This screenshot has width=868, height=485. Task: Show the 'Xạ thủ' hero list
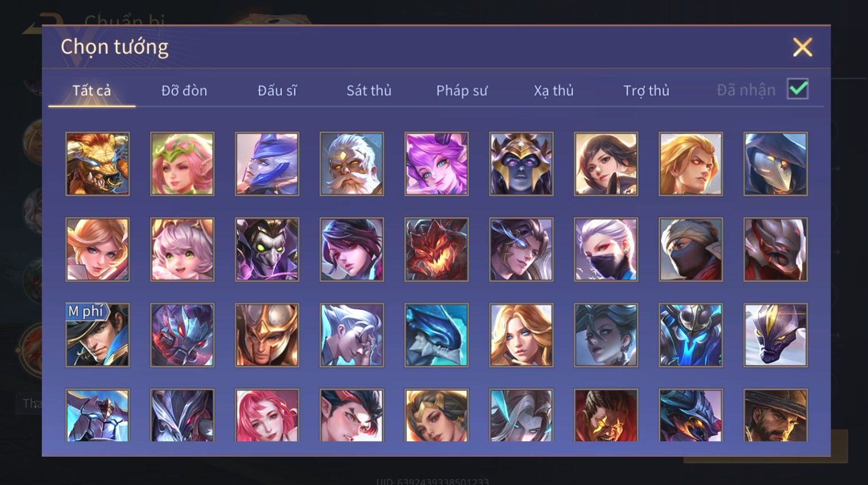(554, 91)
